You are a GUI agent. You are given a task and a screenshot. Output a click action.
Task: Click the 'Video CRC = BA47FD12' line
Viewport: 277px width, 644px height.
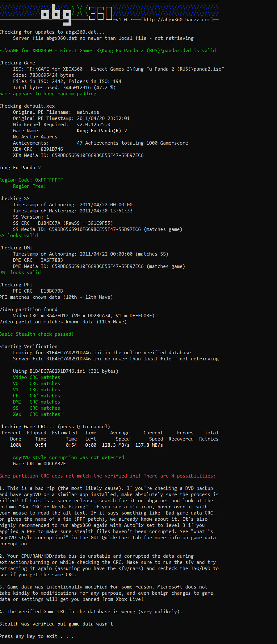coord(84,316)
